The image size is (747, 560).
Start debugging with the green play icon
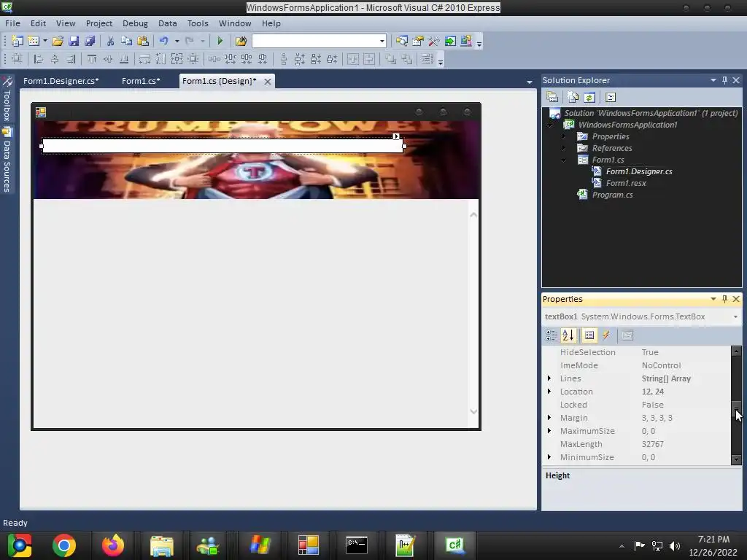click(220, 41)
